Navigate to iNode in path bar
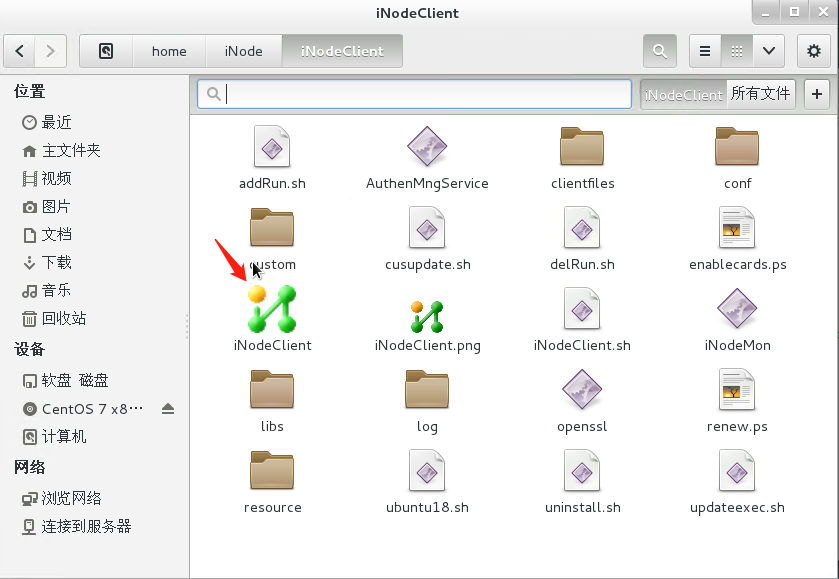Image resolution: width=839 pixels, height=579 pixels. pos(243,51)
